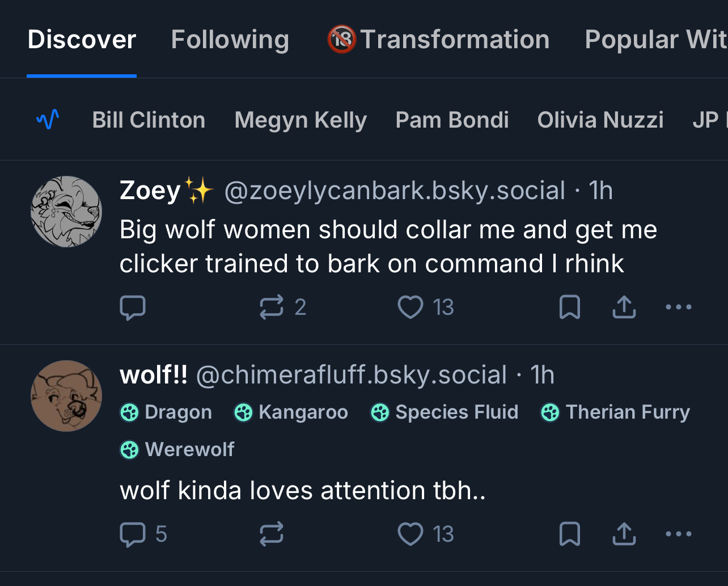The height and width of the screenshot is (586, 728).
Task: Open the Bill Clinton trending topic
Action: click(149, 120)
